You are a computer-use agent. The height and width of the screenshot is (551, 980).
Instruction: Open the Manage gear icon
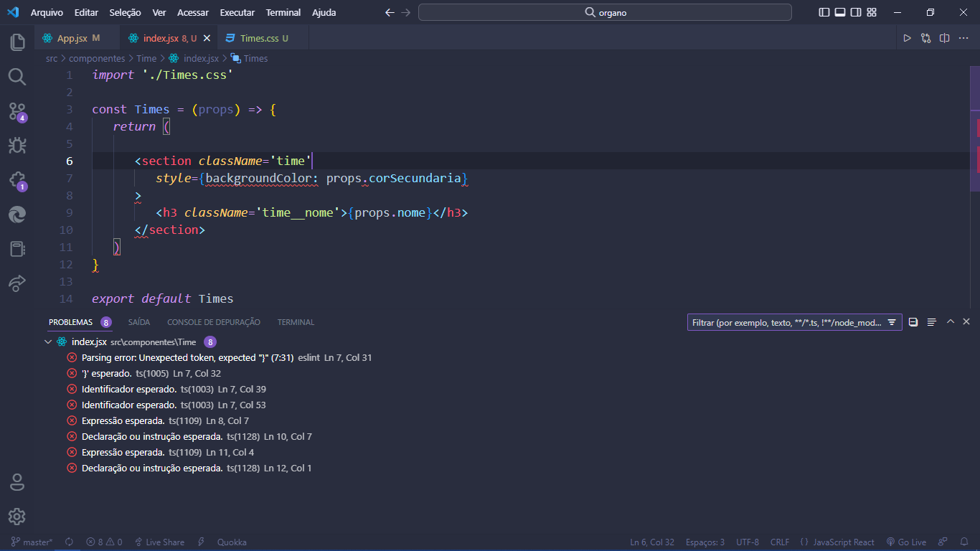[17, 517]
